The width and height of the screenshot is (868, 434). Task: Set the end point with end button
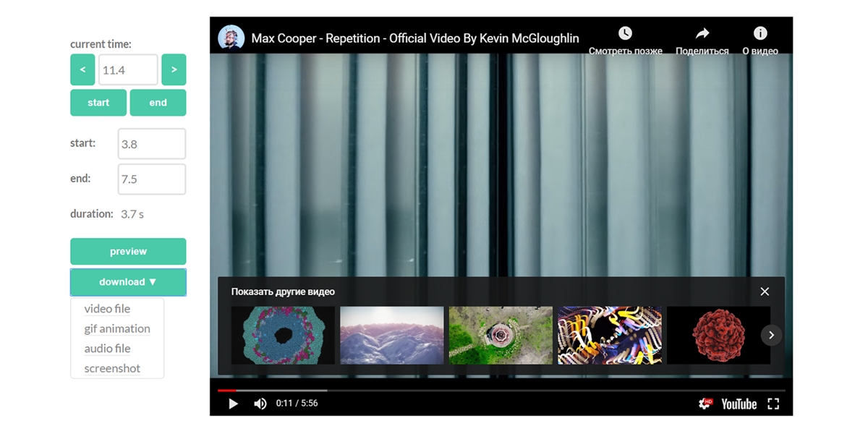(x=158, y=103)
